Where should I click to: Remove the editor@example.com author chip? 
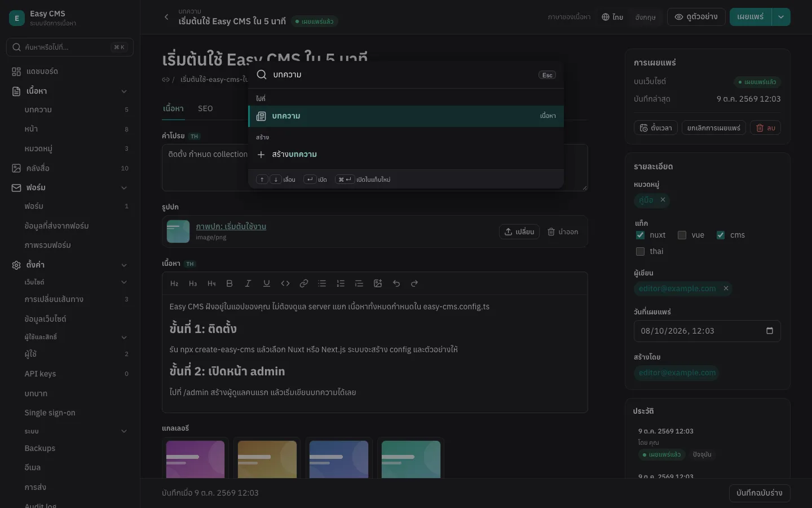click(x=726, y=288)
